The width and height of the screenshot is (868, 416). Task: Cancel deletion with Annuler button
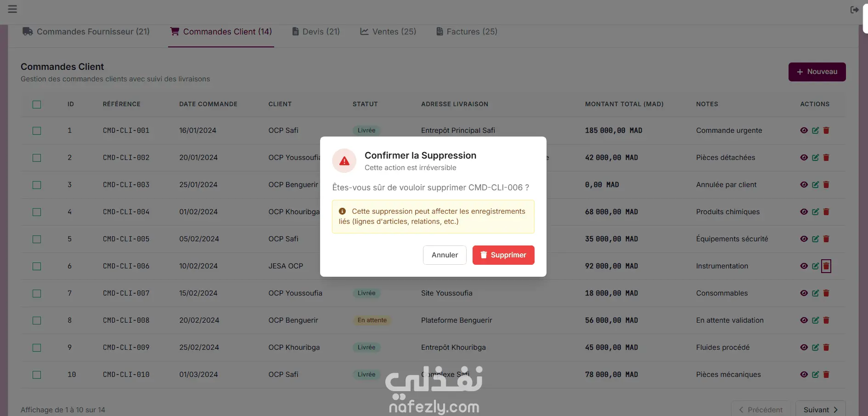445,255
